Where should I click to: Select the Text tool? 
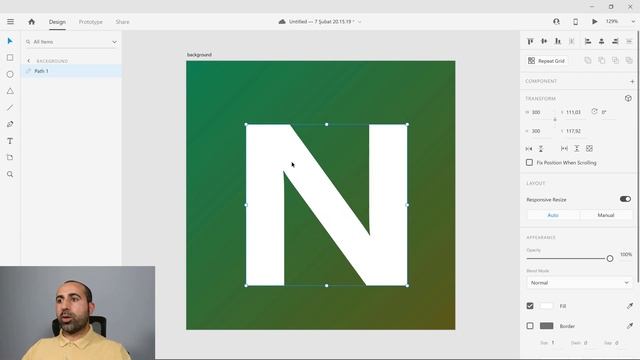tap(10, 141)
